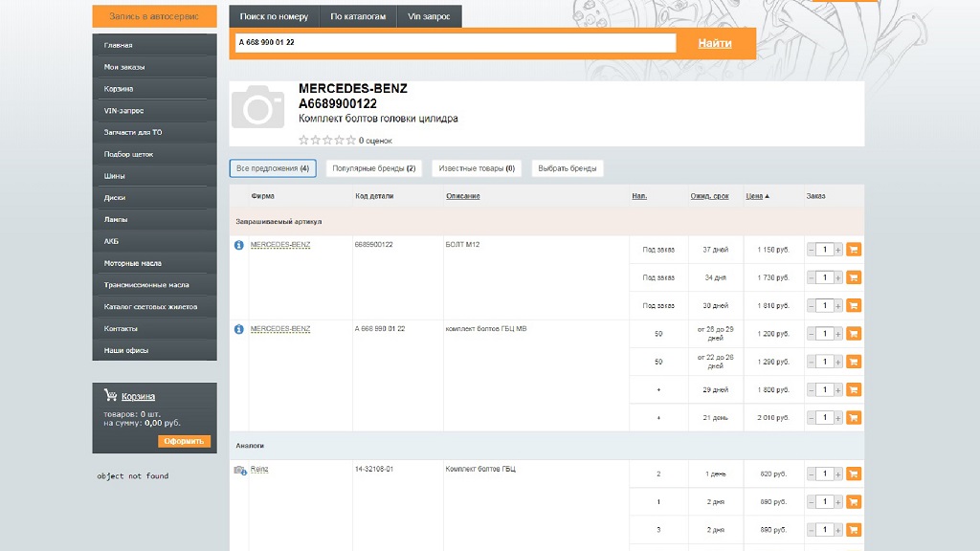The width and height of the screenshot is (980, 551).
Task: Sort the table by Цена column
Action: 754,196
